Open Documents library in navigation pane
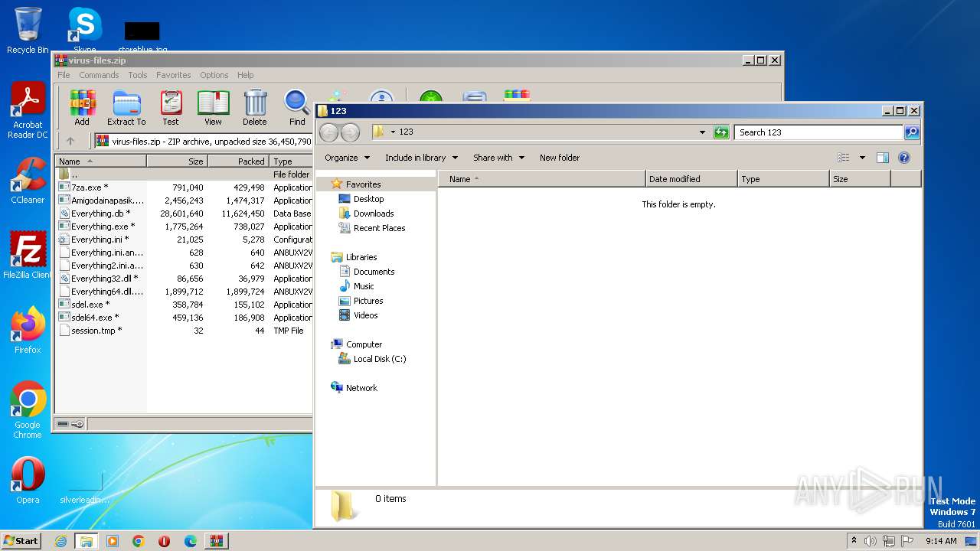Image resolution: width=980 pixels, height=551 pixels. click(x=374, y=272)
